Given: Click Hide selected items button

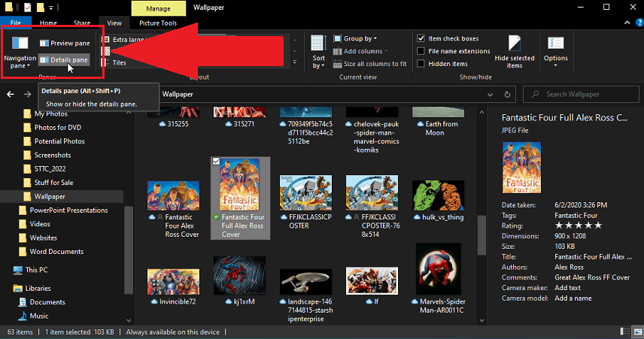Looking at the screenshot, I should point(514,52).
